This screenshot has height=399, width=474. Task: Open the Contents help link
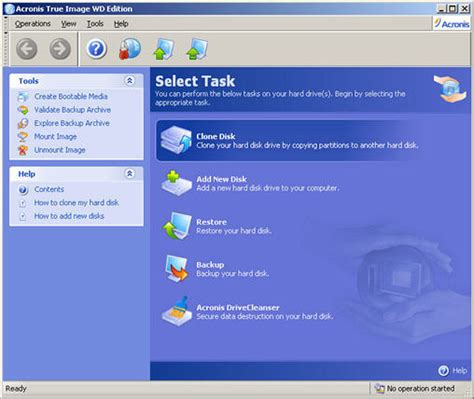coord(49,189)
